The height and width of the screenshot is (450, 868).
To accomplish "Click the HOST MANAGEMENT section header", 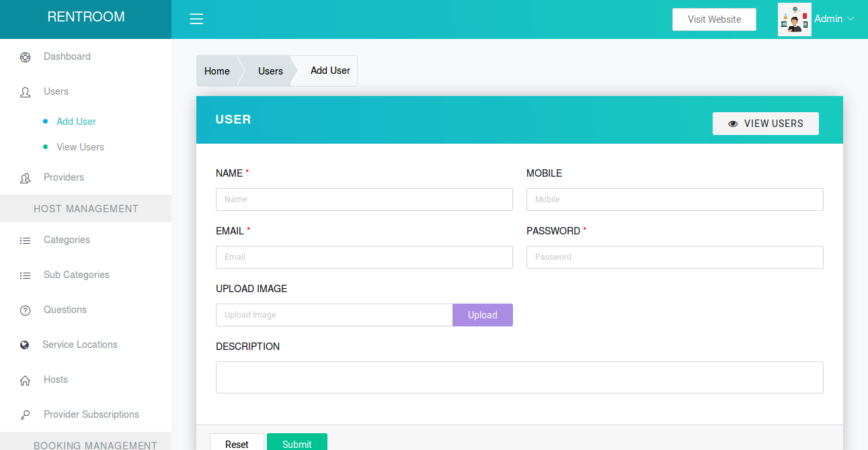I will [86, 209].
